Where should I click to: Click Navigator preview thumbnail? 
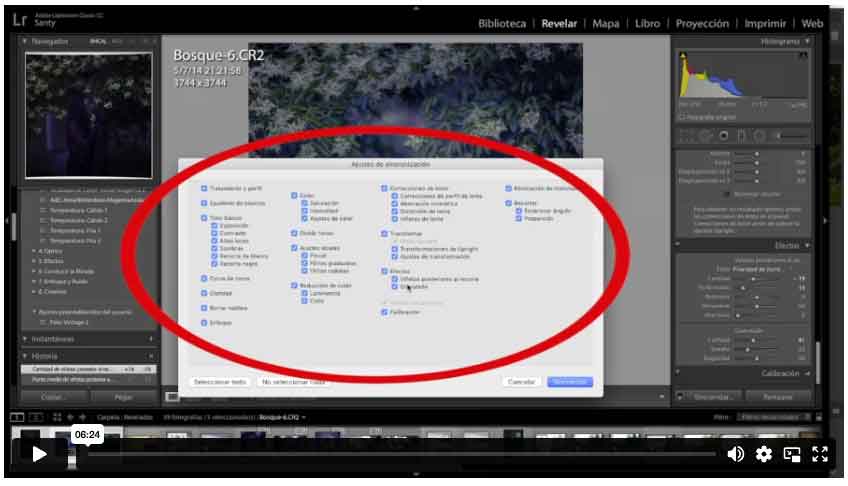click(89, 116)
